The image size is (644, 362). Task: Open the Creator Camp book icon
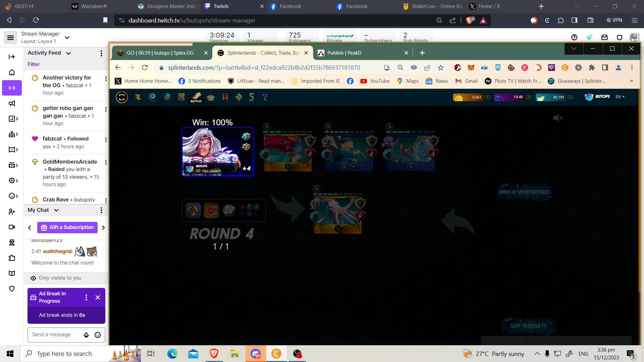(12, 273)
